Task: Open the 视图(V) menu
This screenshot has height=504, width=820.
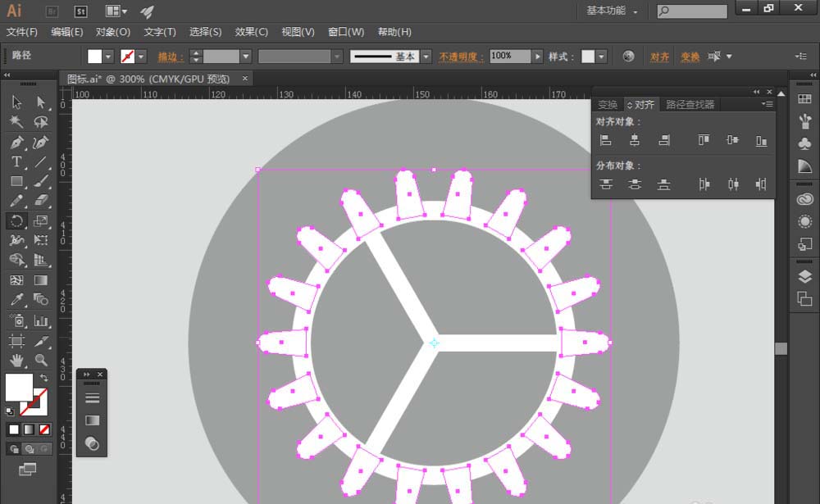Action: 298,32
